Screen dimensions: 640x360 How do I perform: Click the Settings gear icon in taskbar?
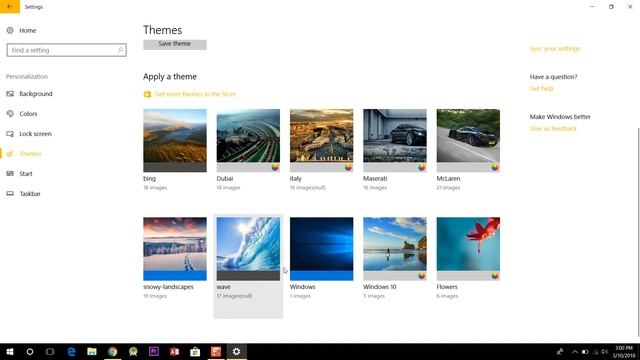pyautogui.click(x=236, y=351)
